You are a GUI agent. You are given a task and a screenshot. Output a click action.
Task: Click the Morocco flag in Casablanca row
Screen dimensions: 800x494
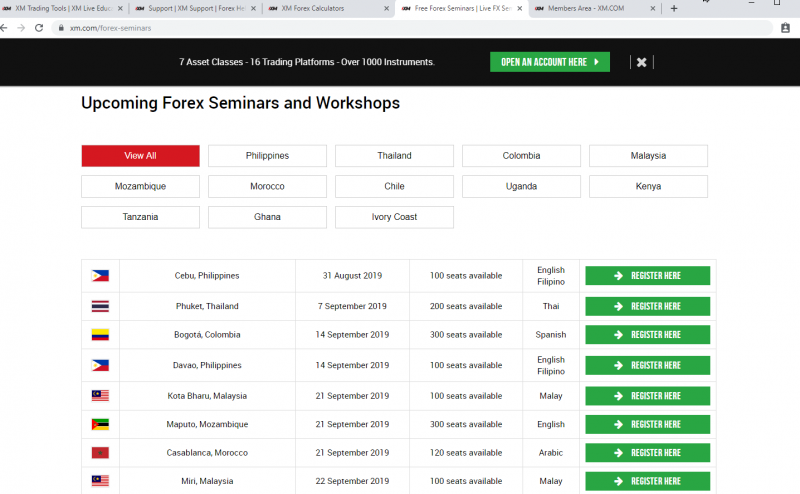click(100, 453)
